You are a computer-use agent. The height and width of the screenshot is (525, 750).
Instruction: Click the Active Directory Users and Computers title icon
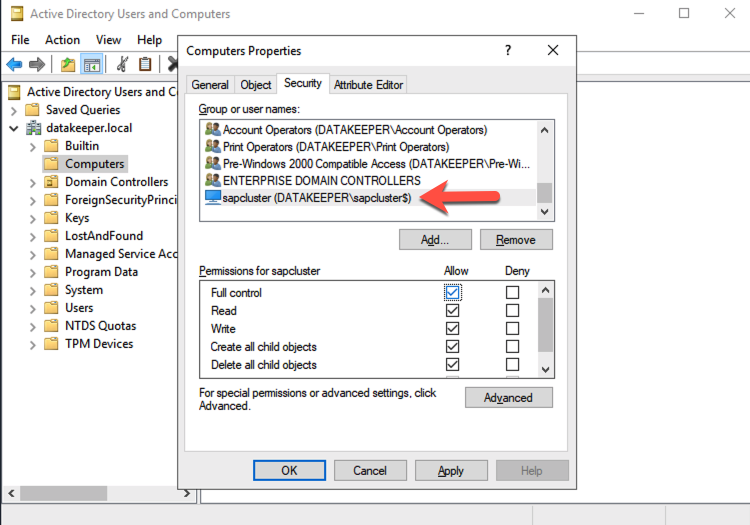[17, 14]
